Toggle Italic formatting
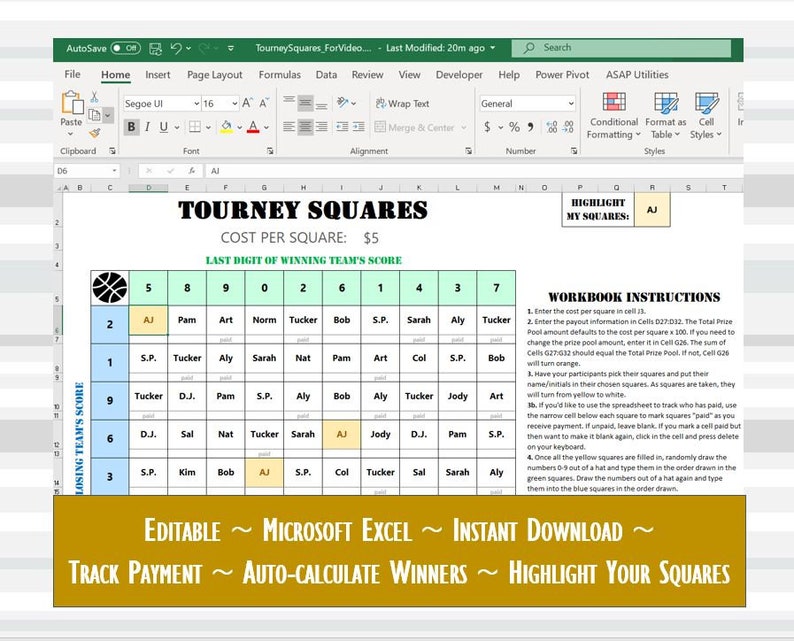 pyautogui.click(x=147, y=127)
